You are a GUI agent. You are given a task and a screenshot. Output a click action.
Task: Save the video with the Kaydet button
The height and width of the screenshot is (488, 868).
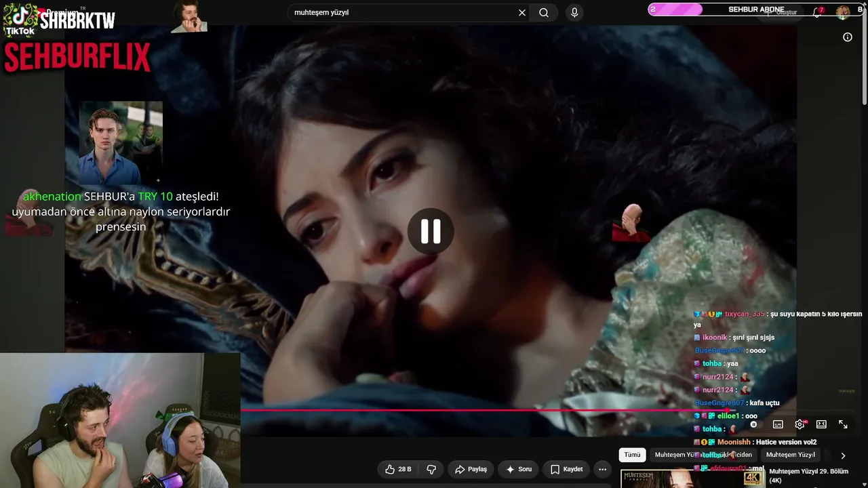(566, 469)
